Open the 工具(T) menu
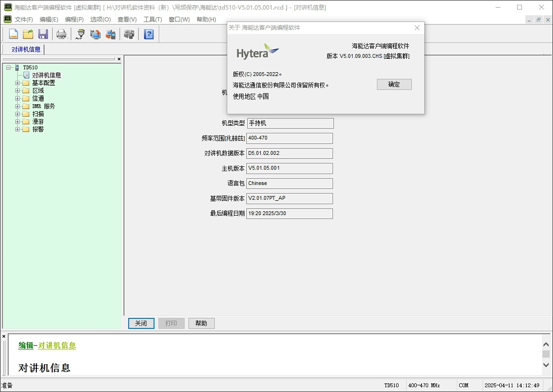Viewport: 553px width, 392px height. coord(153,20)
